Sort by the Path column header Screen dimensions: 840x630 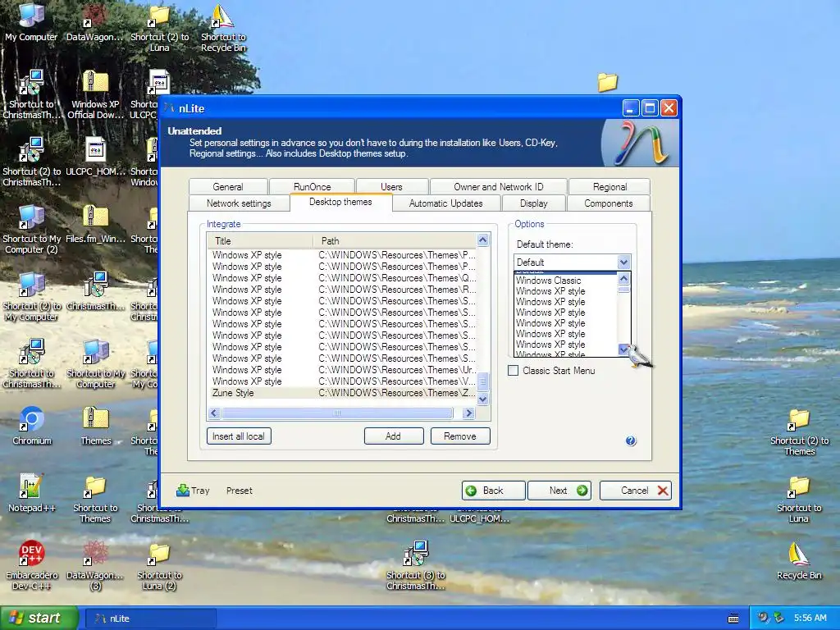tap(395, 240)
